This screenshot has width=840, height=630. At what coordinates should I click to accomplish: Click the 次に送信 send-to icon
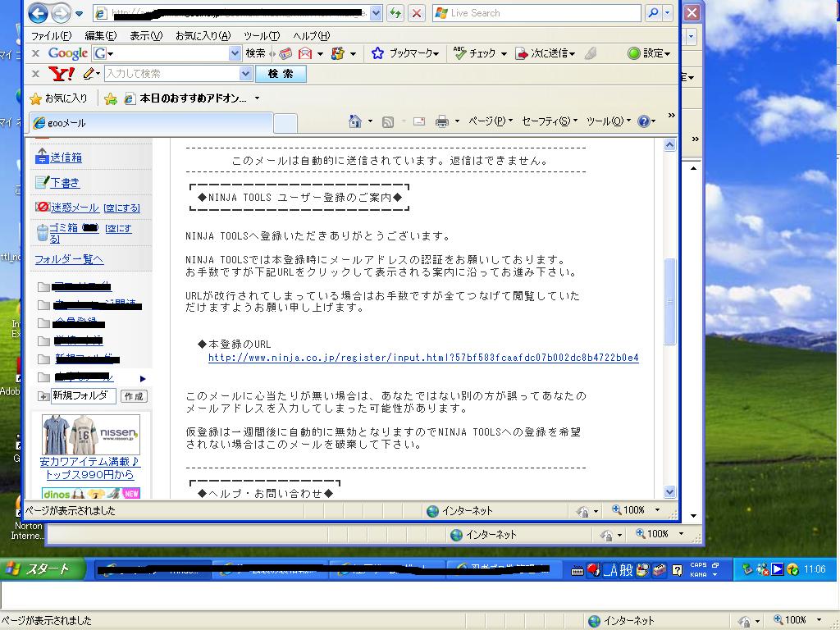[x=521, y=53]
